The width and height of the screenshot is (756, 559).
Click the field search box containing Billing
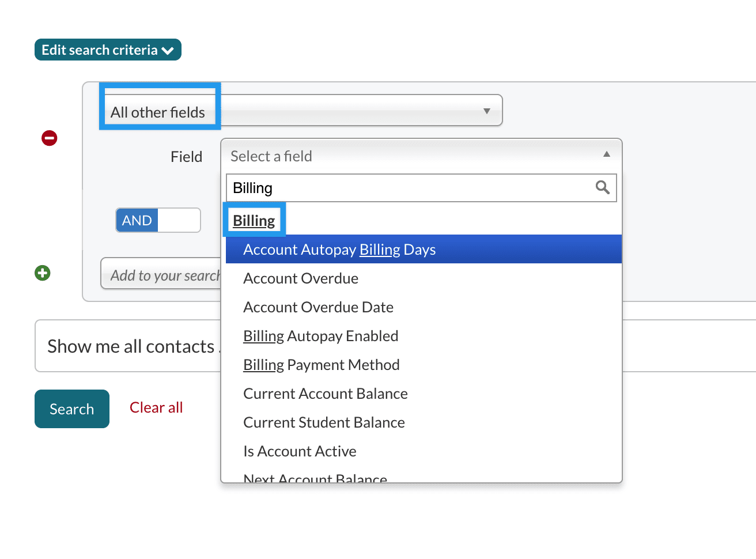point(409,188)
